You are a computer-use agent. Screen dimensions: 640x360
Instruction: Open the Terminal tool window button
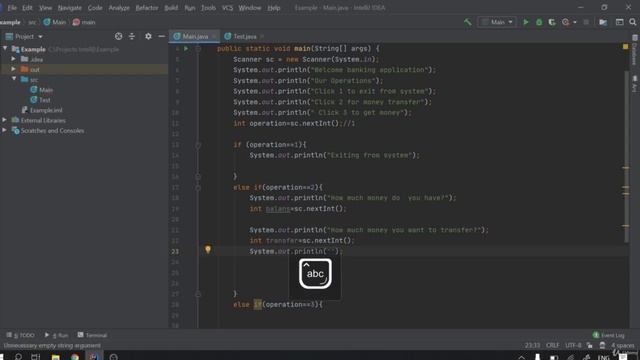92,335
